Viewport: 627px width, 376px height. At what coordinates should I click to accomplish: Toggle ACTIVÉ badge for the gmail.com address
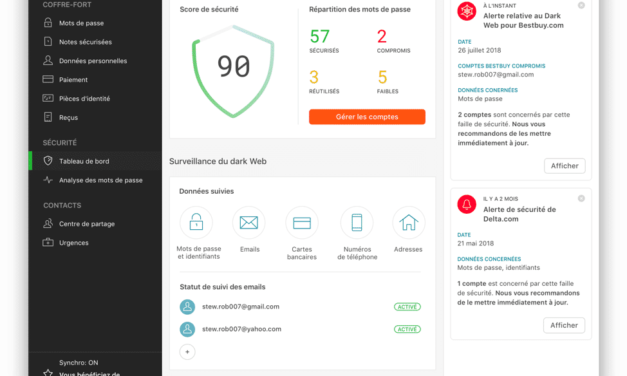(407, 307)
